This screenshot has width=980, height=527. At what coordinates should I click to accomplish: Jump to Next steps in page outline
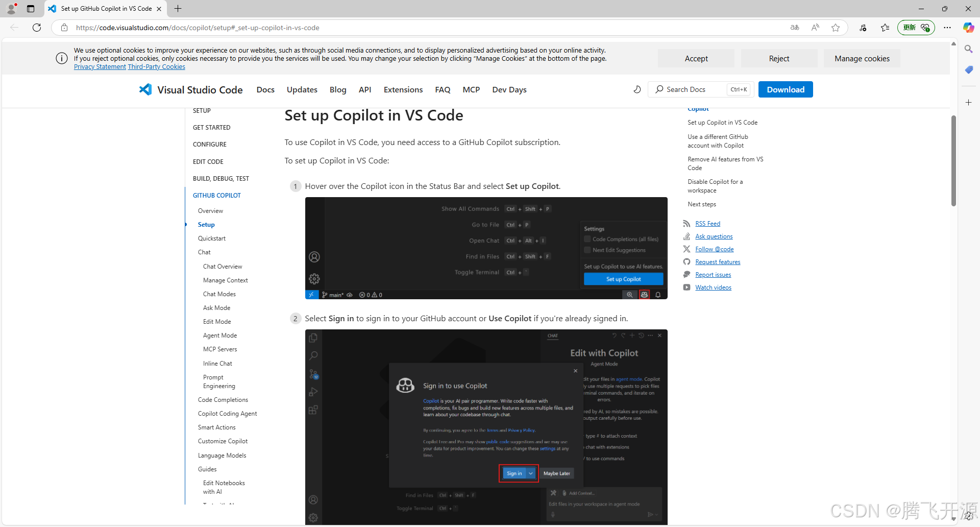pyautogui.click(x=702, y=204)
